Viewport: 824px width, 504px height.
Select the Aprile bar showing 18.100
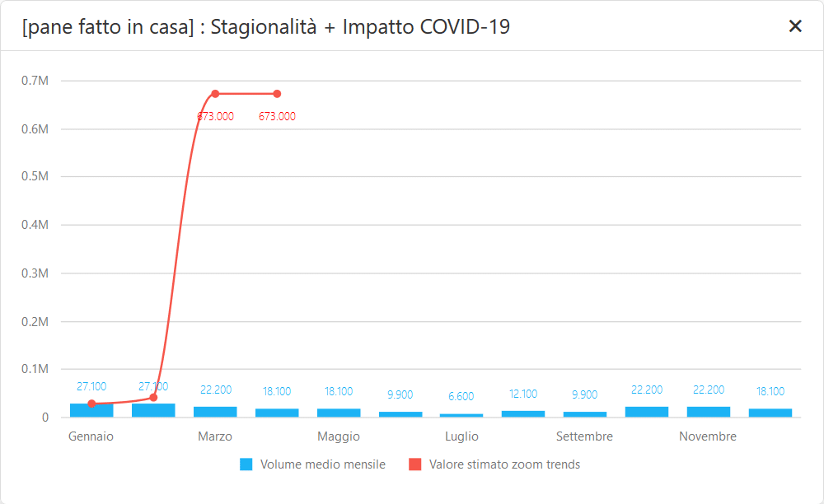[277, 409]
